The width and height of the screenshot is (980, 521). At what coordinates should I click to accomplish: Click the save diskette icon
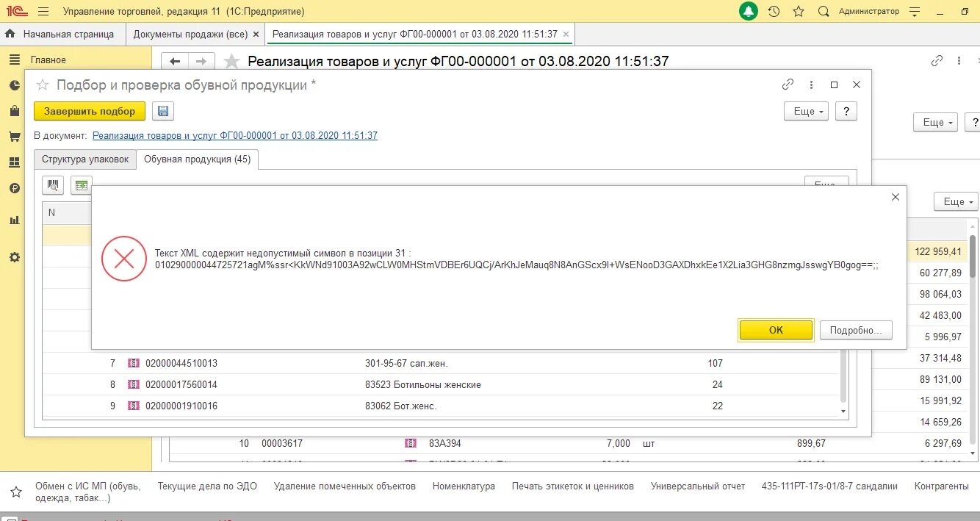click(163, 111)
